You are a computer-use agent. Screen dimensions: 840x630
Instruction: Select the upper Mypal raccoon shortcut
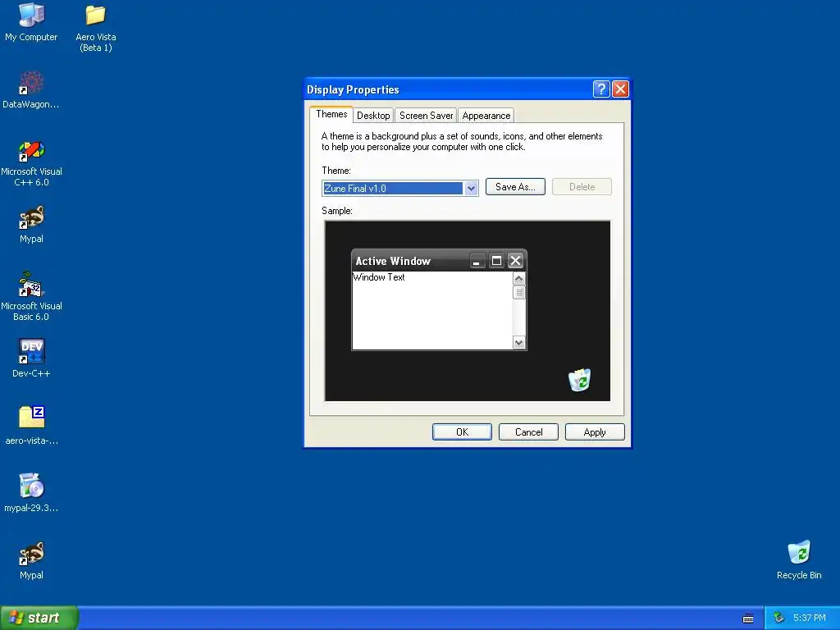tap(31, 225)
